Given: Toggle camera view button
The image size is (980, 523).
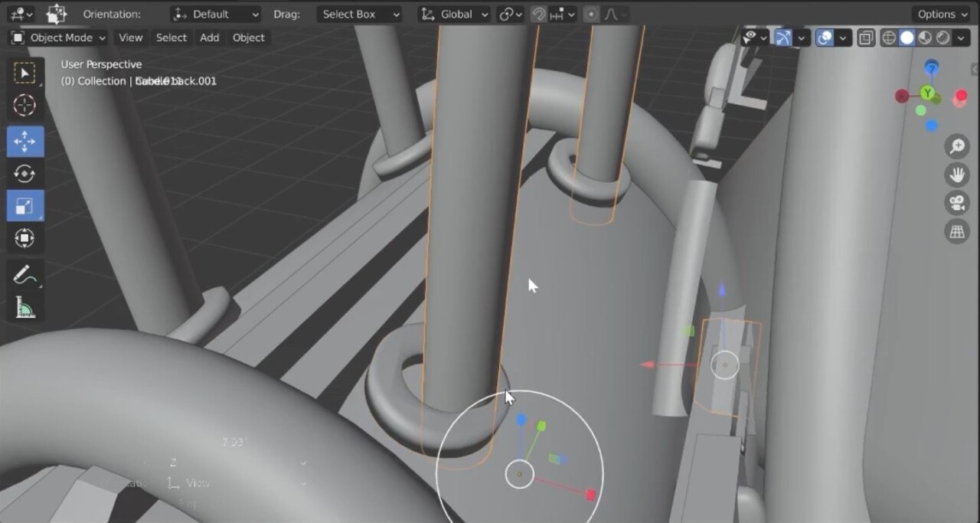Looking at the screenshot, I should tap(957, 203).
